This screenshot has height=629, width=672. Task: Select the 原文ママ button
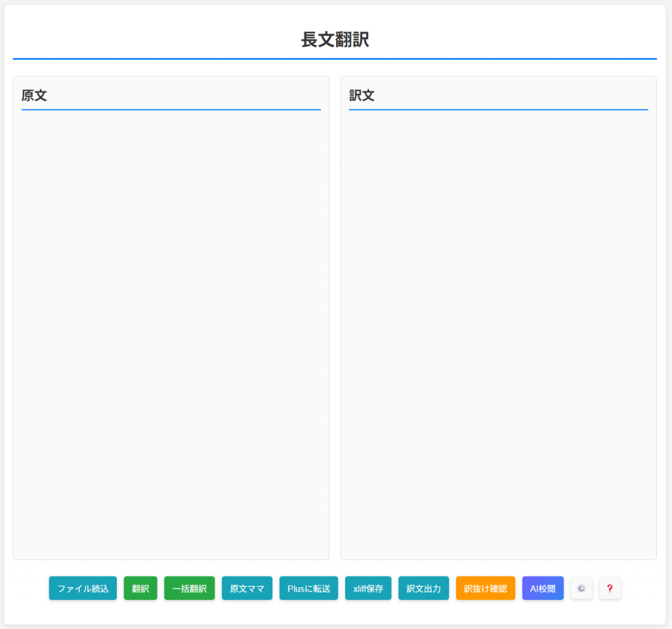point(247,588)
